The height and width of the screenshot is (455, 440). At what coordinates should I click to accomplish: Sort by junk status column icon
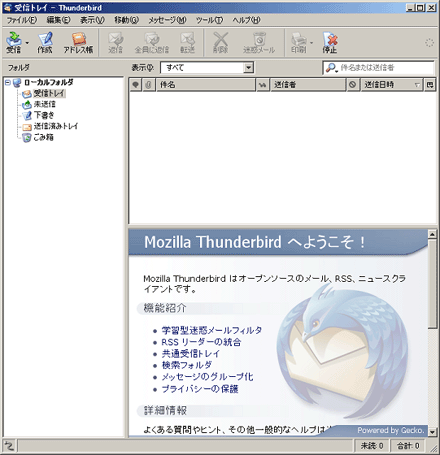tap(353, 85)
